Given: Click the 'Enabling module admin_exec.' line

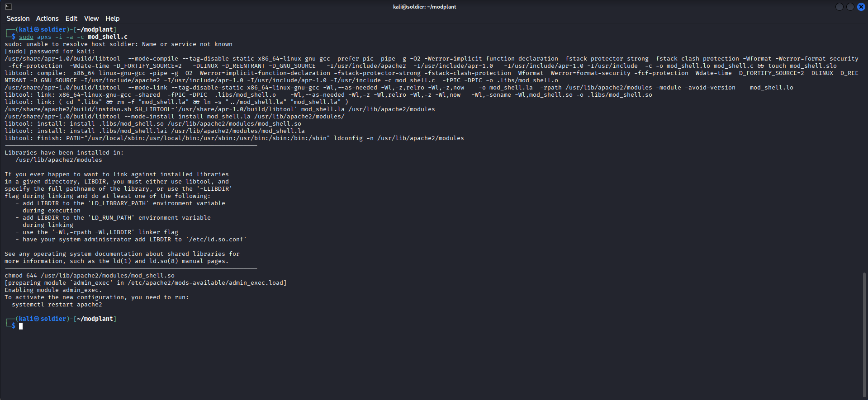Looking at the screenshot, I should coord(53,290).
